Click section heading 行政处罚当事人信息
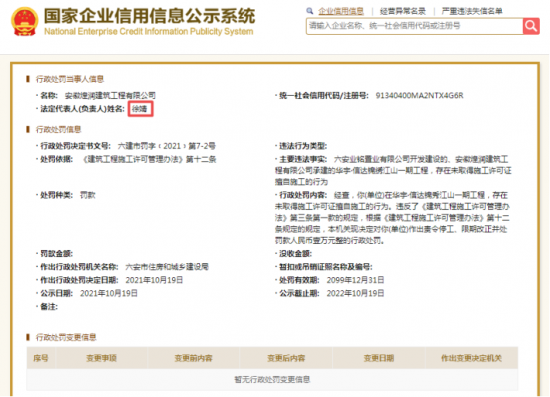550x397 pixels. click(x=70, y=79)
